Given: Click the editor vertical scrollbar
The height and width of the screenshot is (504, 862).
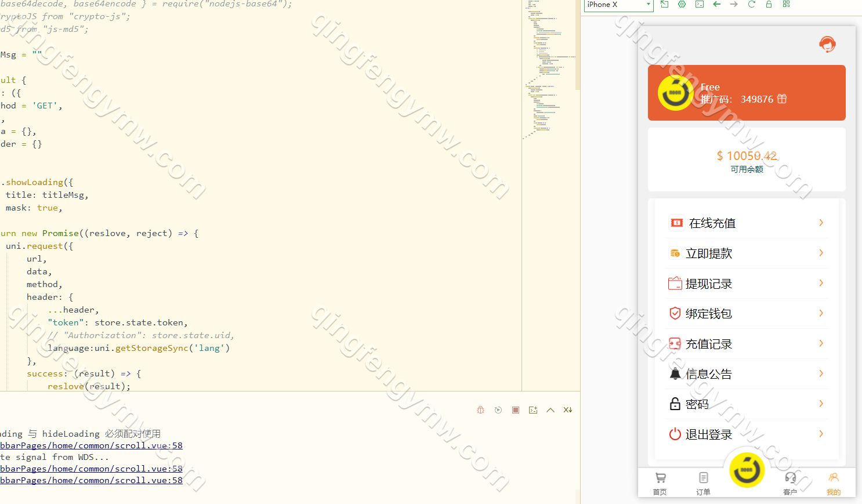Looking at the screenshot, I should point(578,45).
